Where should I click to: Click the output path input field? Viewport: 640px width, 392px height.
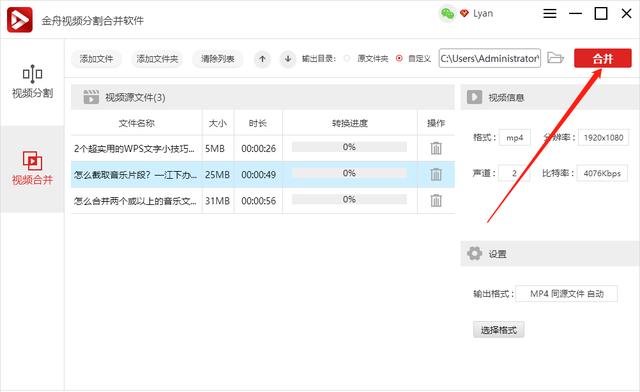tap(489, 58)
